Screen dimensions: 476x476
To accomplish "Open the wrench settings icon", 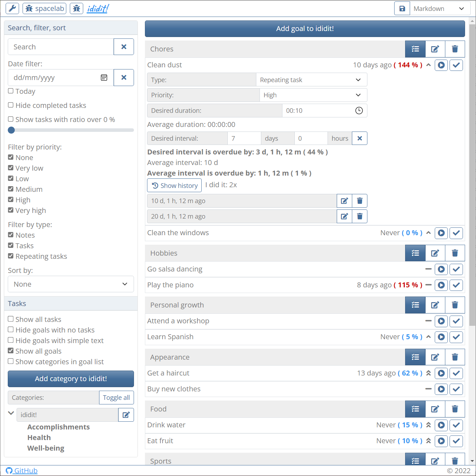I will pos(12,8).
